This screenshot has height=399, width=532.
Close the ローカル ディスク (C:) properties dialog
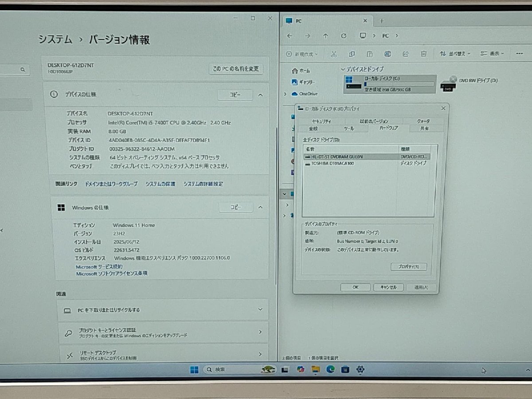pos(443,108)
